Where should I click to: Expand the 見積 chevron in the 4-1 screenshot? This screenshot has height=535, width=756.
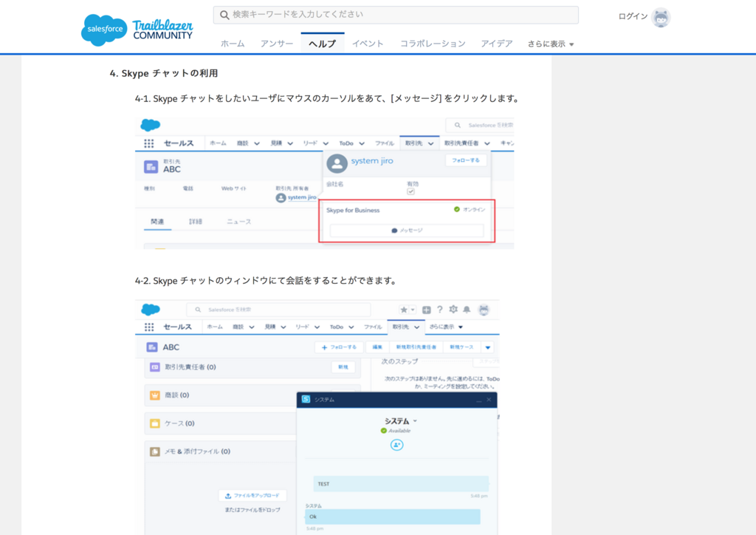(x=290, y=143)
